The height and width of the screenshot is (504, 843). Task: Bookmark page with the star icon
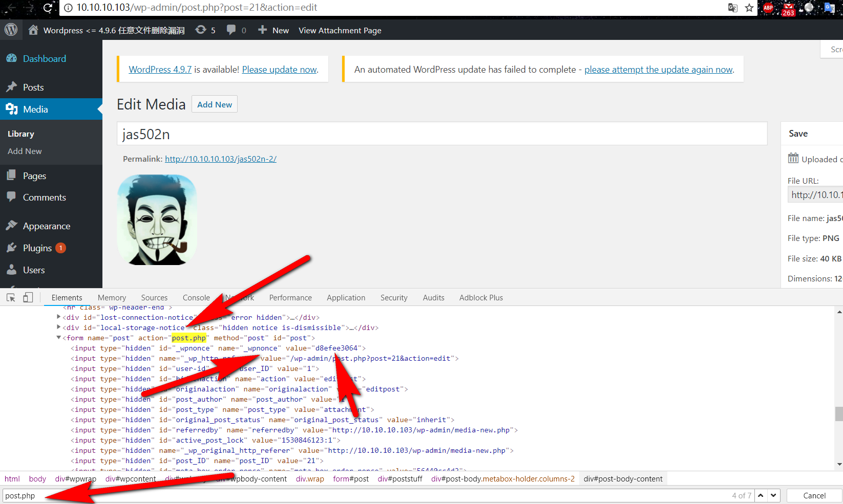749,8
